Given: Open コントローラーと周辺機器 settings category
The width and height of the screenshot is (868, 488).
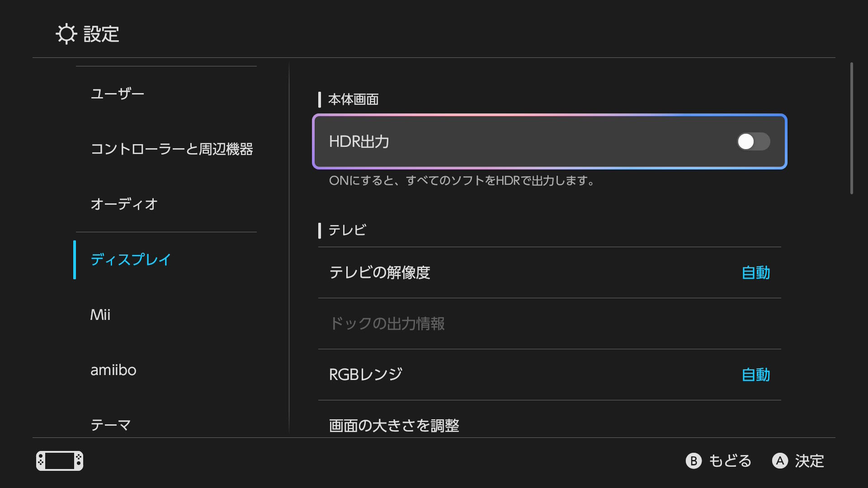Looking at the screenshot, I should pos(172,149).
